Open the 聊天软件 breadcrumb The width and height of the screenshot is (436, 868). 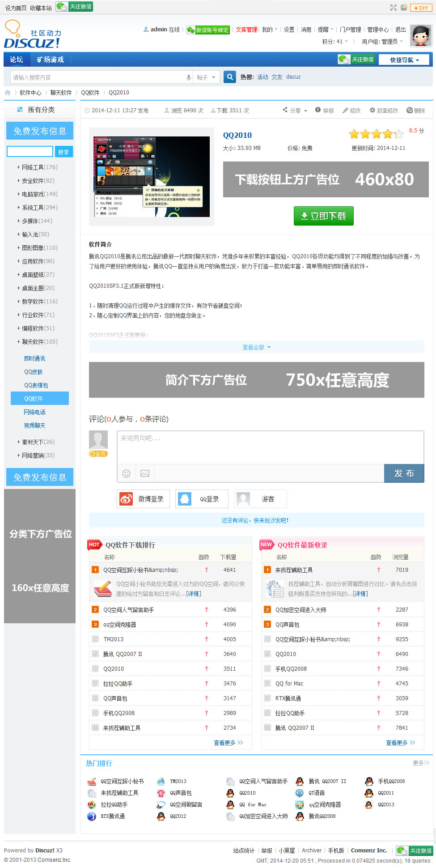(61, 93)
